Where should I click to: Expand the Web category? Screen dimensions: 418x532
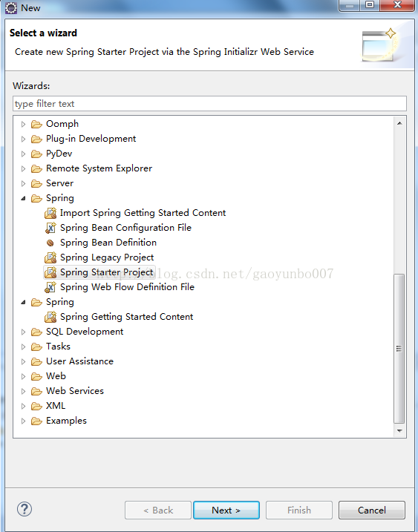point(23,377)
